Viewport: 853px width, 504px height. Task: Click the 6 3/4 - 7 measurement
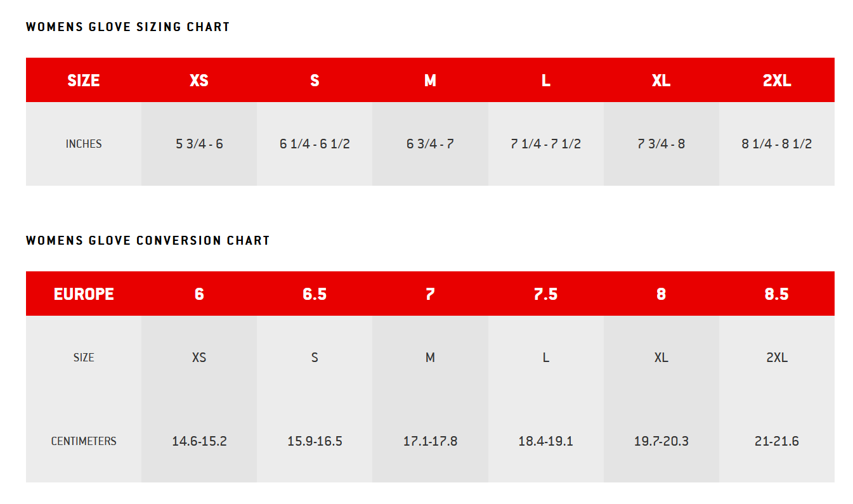coord(430,144)
